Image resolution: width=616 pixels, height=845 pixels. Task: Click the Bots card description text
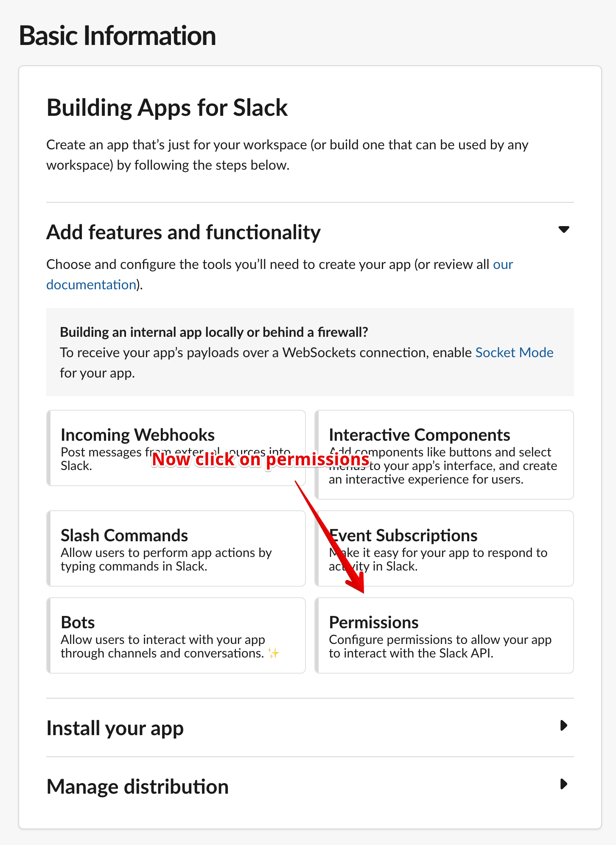click(x=162, y=646)
